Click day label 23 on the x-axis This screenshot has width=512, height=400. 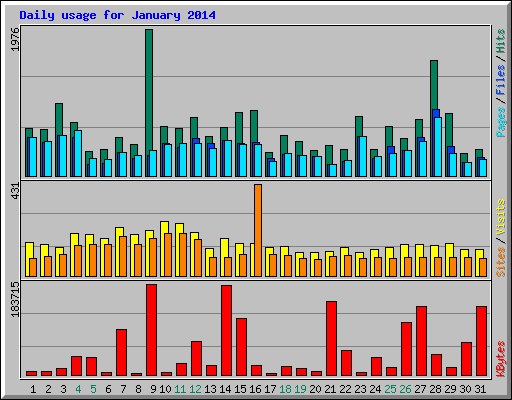click(x=360, y=389)
